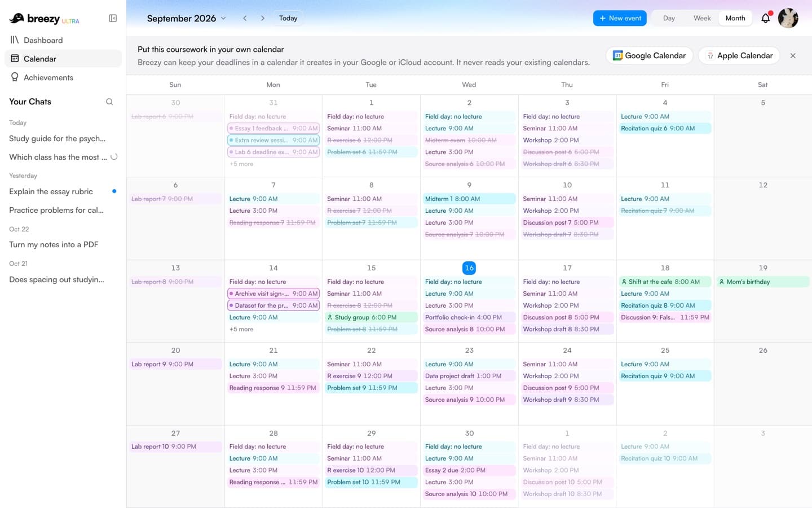Screen dimensions: 812x508
Task: Open 'Lab report 9 9:00 PM' event
Action: (x=175, y=364)
